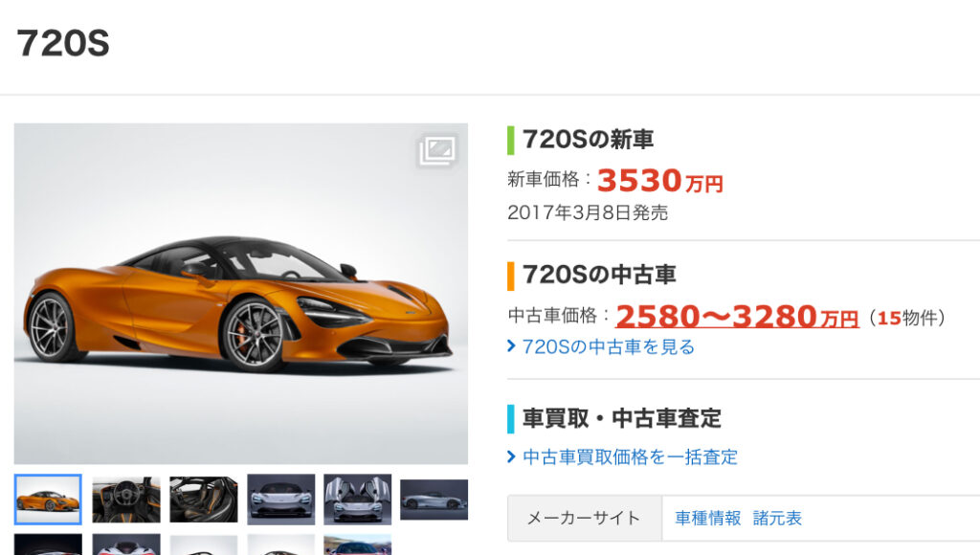Viewport: 980px width, 555px height.
Task: Click the 720S page title heading
Action: [63, 43]
